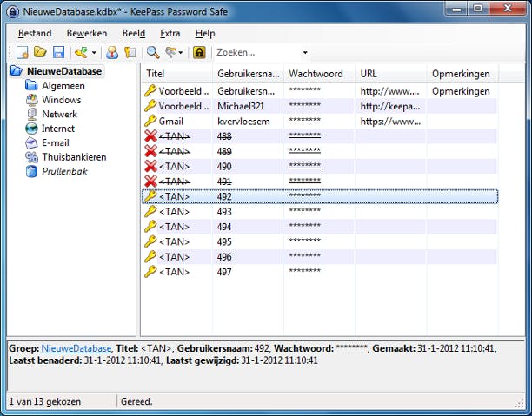Screen dimensions: 532x416
Task: Click the Algemeen folder icon
Action: 31,85
